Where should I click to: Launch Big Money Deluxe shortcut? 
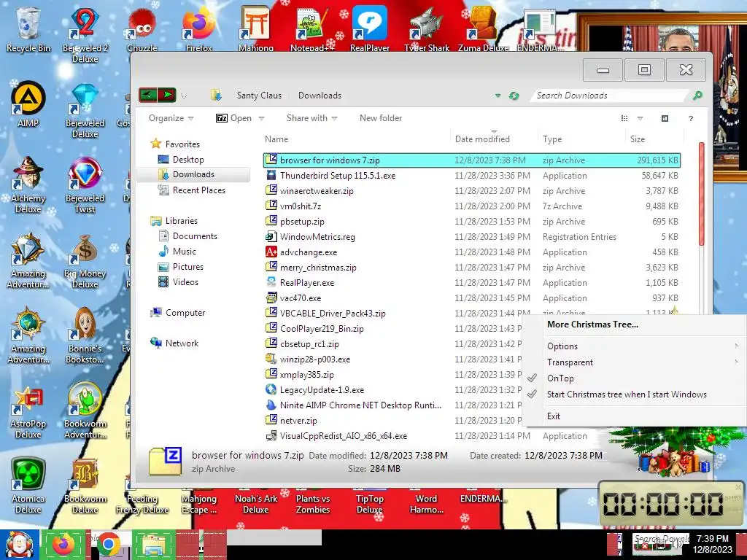tap(85, 260)
